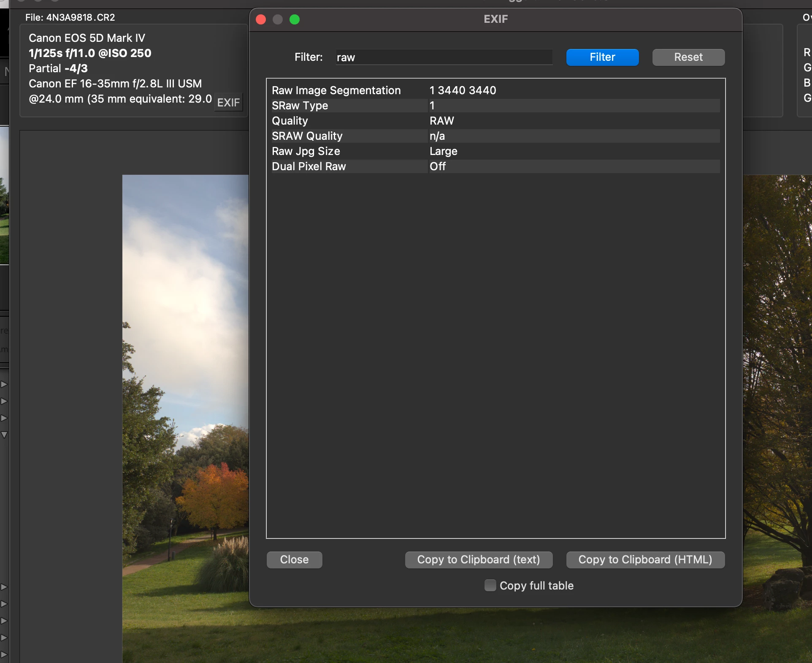Enable the Copy full table checkbox

point(490,585)
